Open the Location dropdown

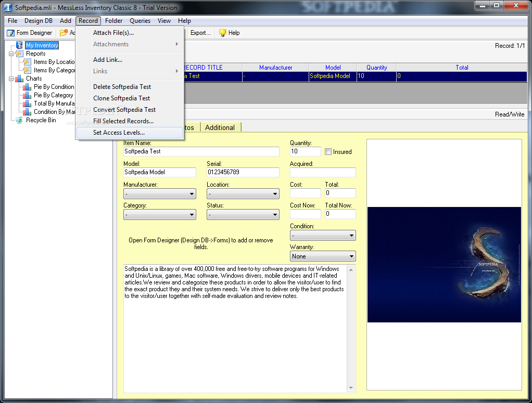click(243, 194)
